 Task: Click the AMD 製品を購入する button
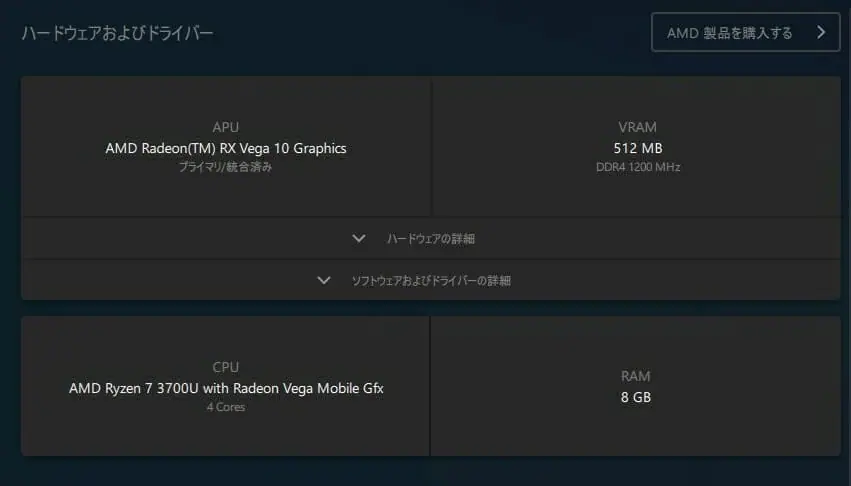click(745, 33)
